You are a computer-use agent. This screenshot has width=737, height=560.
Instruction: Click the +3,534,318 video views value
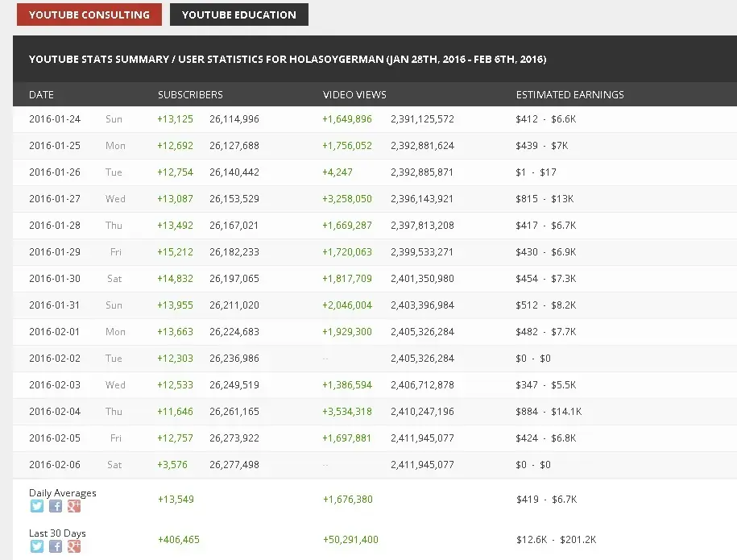[x=347, y=412]
